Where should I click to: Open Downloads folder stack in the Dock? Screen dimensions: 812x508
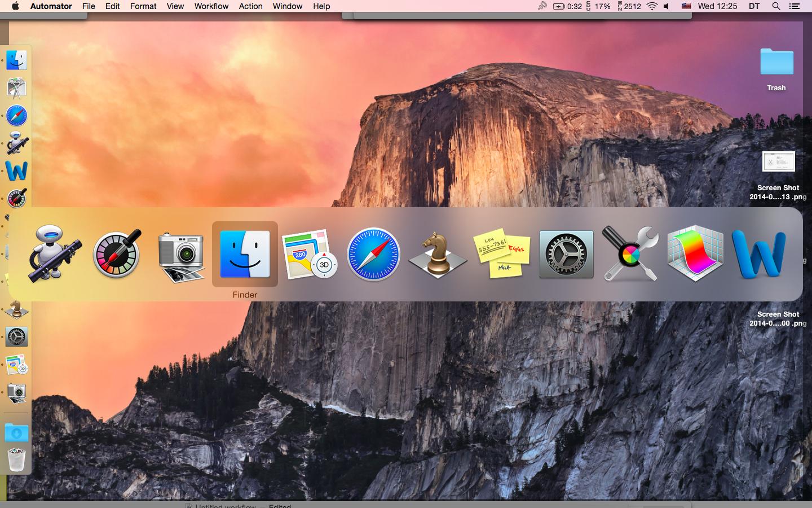pos(17,432)
